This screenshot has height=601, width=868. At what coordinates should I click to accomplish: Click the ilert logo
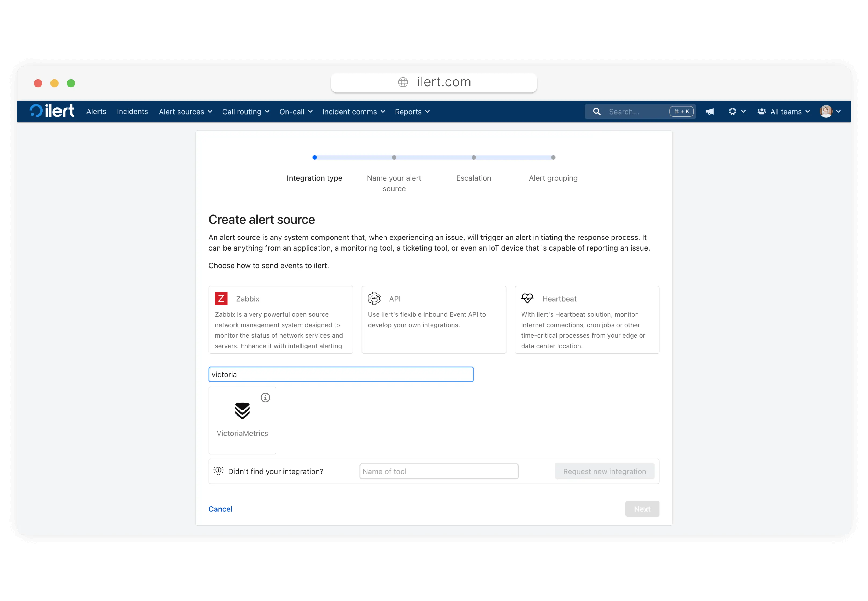point(52,111)
